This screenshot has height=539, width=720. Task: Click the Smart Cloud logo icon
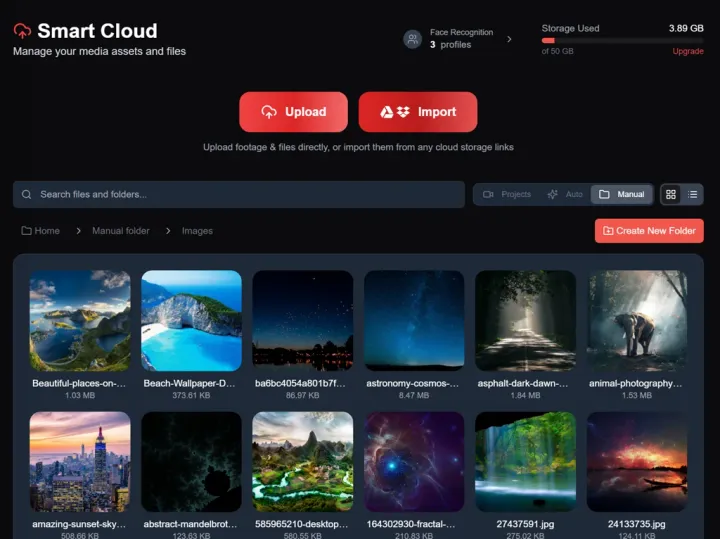click(22, 31)
